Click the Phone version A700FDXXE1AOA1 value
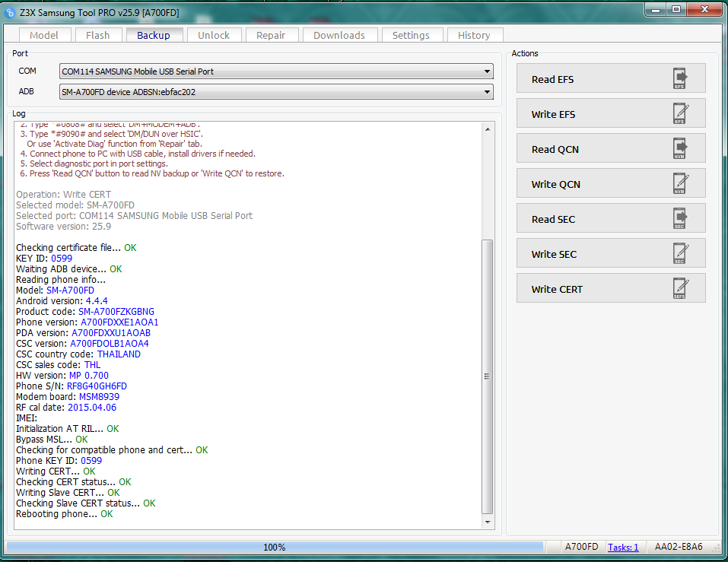Viewport: 728px width, 562px height. pos(119,322)
